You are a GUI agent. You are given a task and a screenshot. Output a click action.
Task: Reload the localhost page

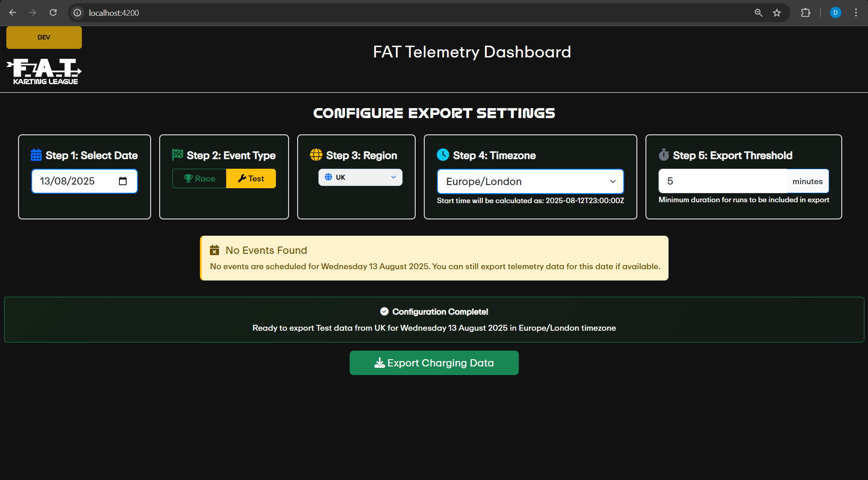click(53, 13)
